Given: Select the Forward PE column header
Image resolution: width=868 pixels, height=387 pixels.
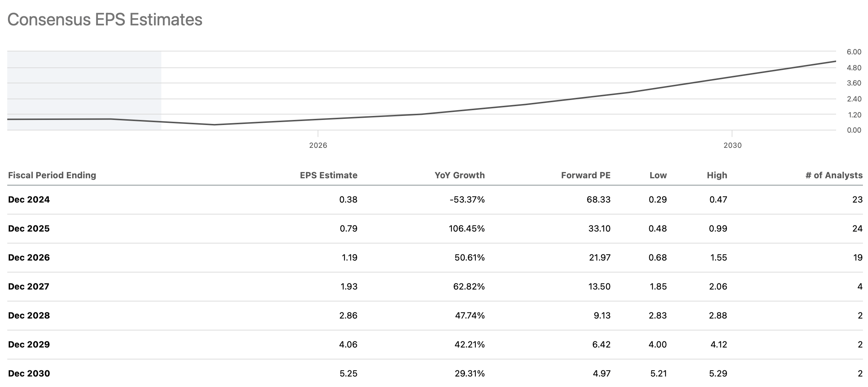Looking at the screenshot, I should [x=586, y=175].
